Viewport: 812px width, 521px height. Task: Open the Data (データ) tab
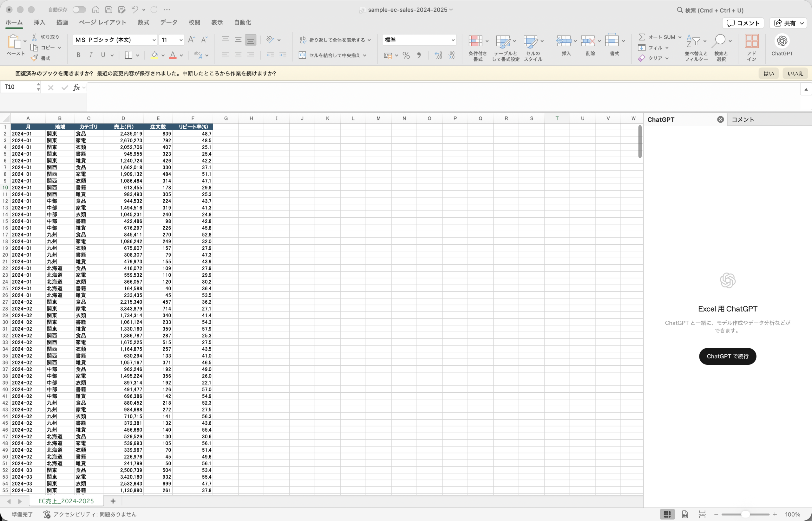(169, 22)
